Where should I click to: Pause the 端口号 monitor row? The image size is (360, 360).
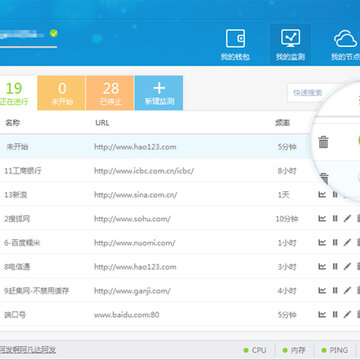coord(335,314)
